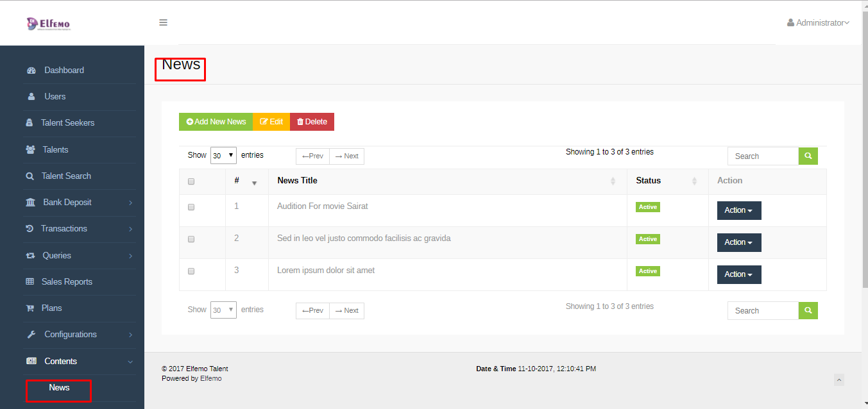Click the yellow Edit button
The height and width of the screenshot is (409, 868).
[271, 122]
